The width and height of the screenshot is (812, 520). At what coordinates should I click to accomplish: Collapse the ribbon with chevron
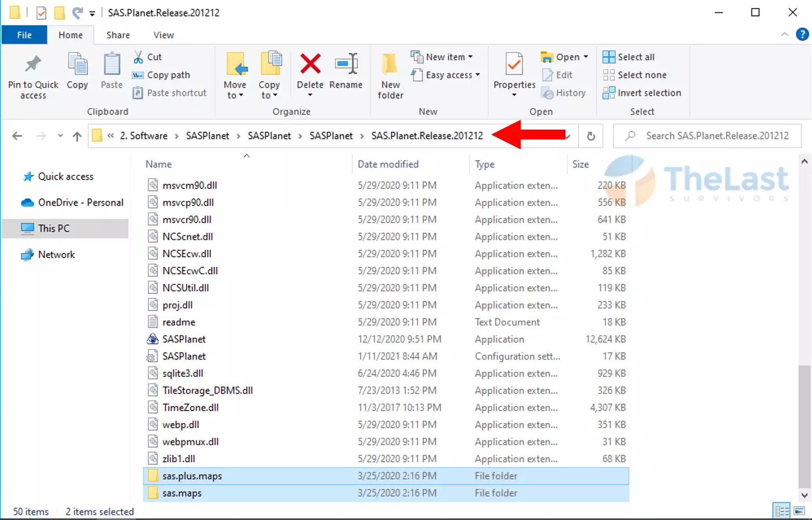(784, 34)
